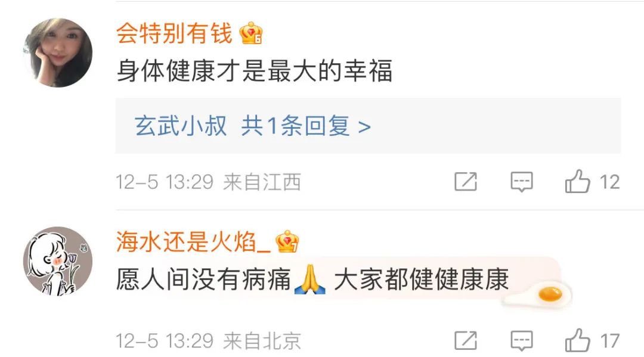
Task: Tap the crown badge beside 海水还是火焰_
Action: point(287,241)
